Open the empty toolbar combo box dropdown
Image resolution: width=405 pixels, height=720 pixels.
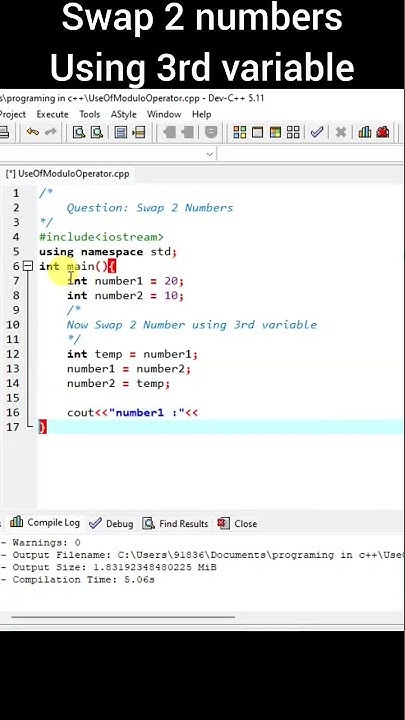[210, 154]
